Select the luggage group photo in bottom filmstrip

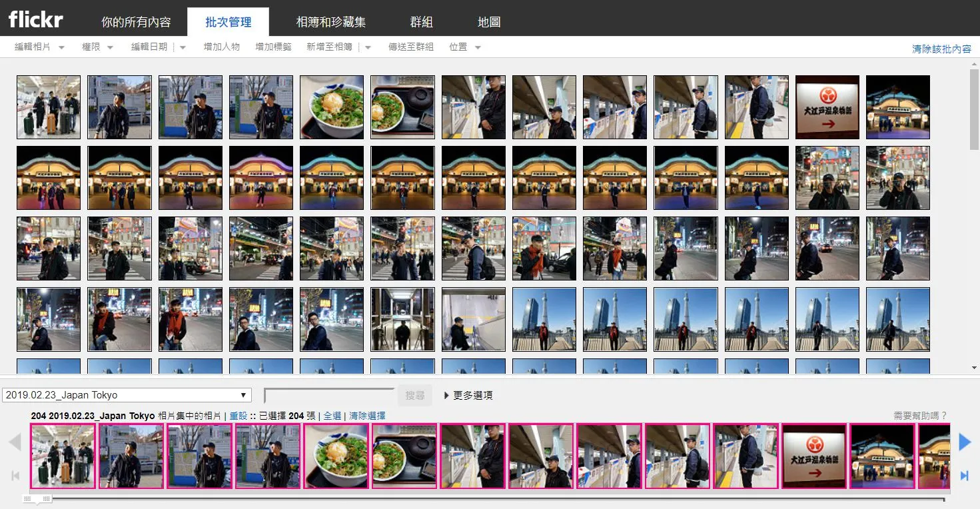tap(63, 456)
